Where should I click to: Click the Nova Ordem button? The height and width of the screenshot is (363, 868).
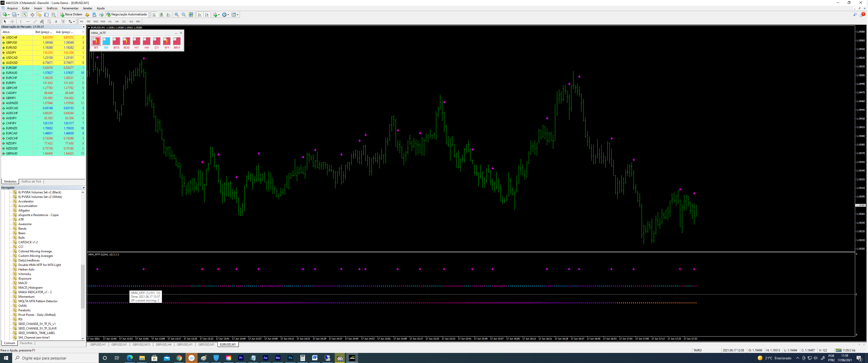tap(71, 14)
